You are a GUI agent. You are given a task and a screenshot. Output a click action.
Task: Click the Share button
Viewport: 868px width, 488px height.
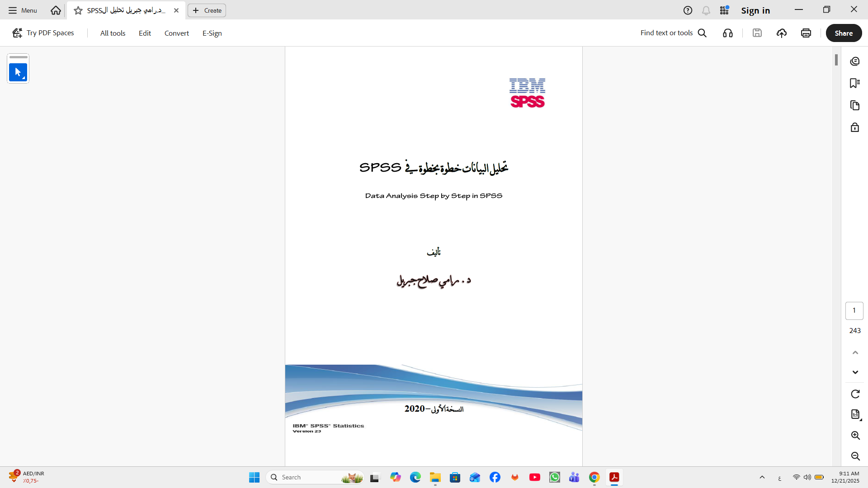coord(844,33)
